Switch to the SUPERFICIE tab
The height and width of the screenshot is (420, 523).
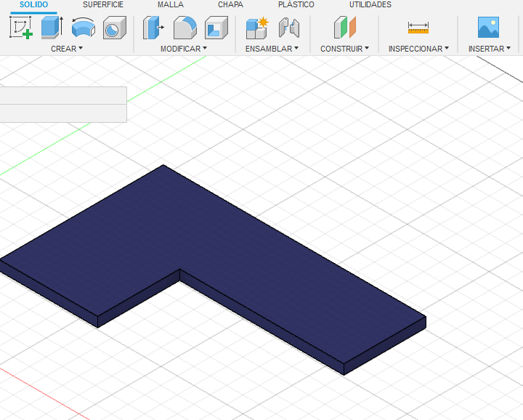(103, 4)
